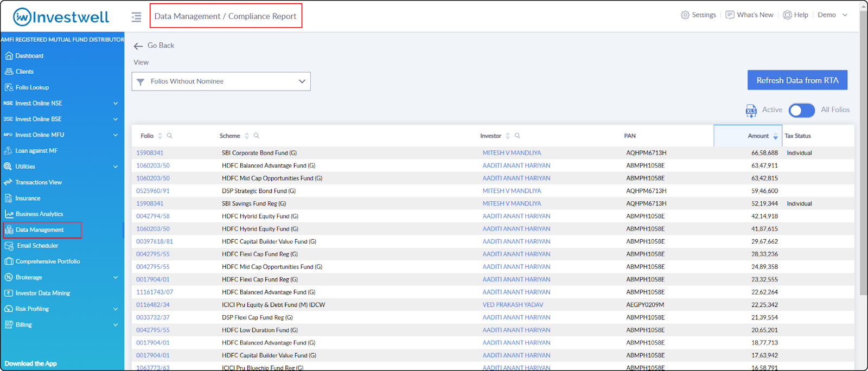Open the Folios Without Nominee dropdown
868x371 pixels.
(221, 81)
